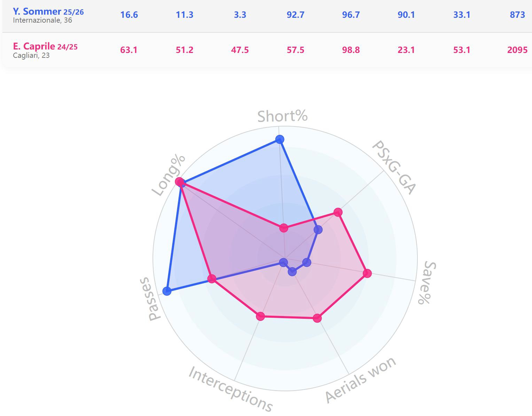Click Caprile's pink Save% radar point

pos(367,273)
